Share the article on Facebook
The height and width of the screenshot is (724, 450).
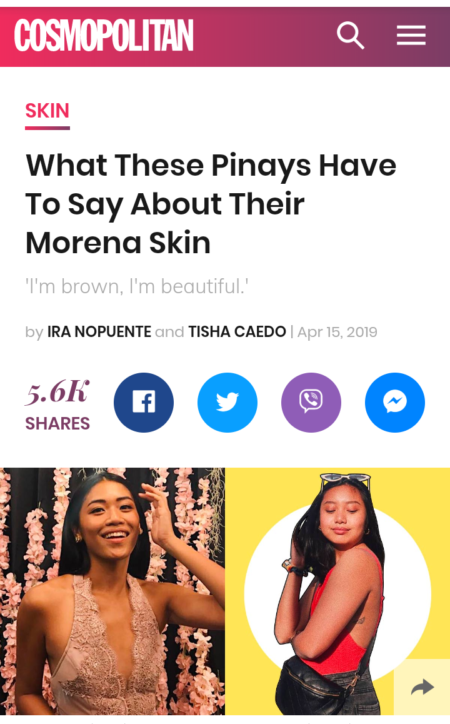click(144, 402)
